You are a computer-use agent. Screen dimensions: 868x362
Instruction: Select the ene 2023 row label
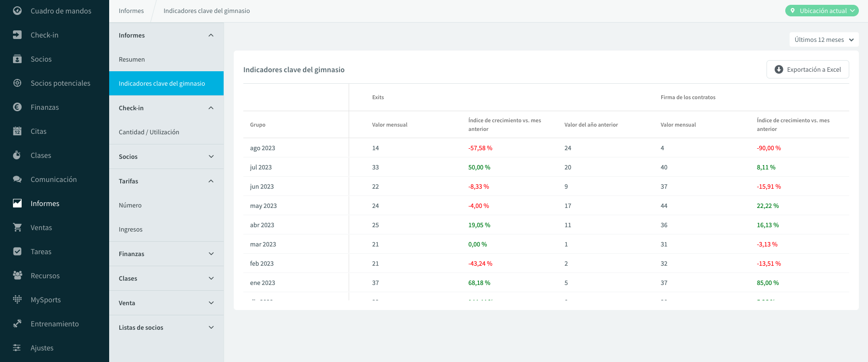click(263, 283)
